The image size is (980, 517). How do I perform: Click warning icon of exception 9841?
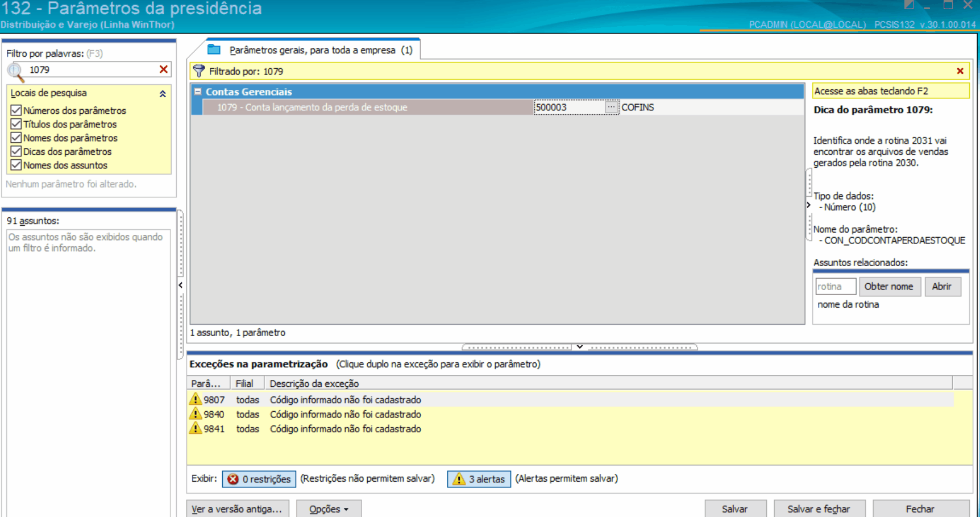[196, 428]
